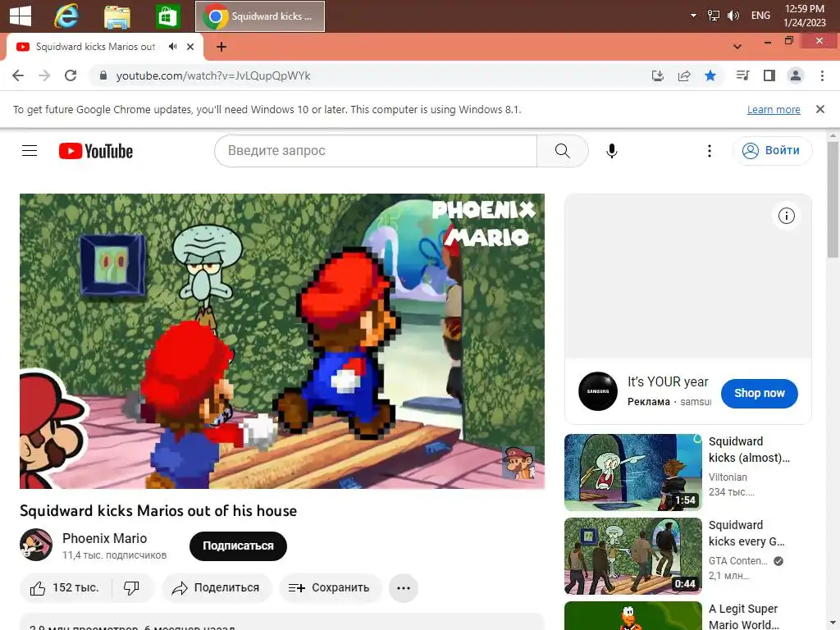Click the Viltonian channel name
The width and height of the screenshot is (840, 630).
pos(728,477)
